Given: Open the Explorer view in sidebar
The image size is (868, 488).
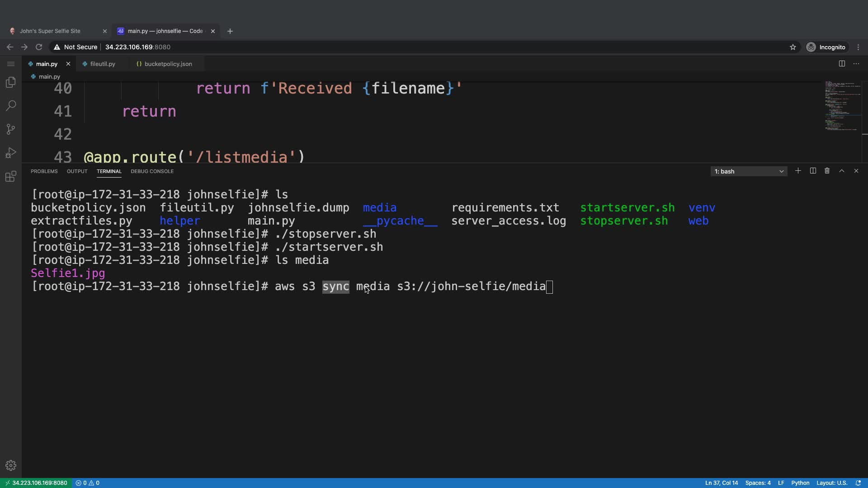Looking at the screenshot, I should [x=11, y=82].
